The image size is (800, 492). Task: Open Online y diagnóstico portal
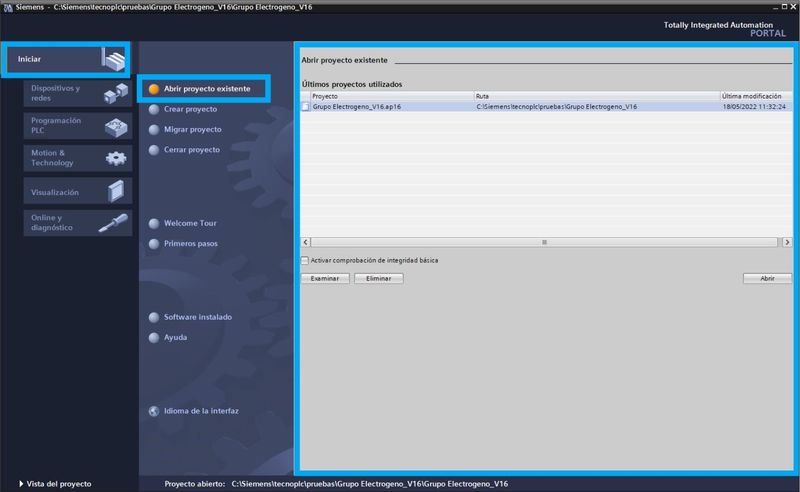pyautogui.click(x=78, y=223)
